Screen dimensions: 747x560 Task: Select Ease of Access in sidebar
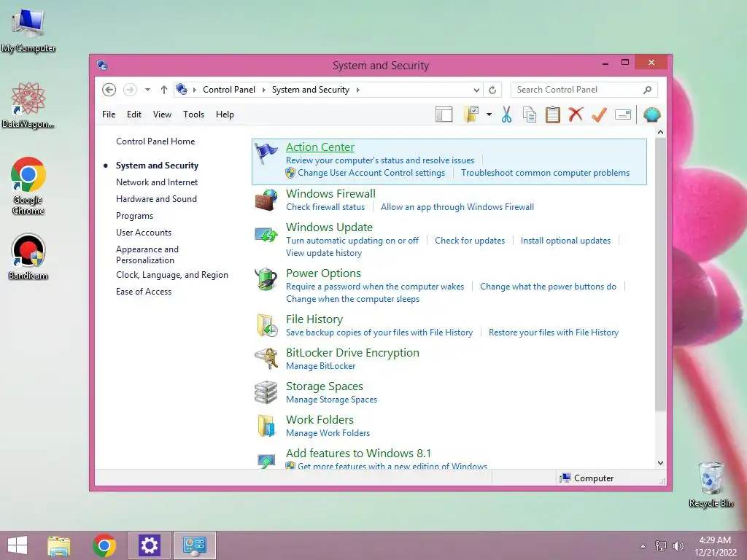point(144,292)
